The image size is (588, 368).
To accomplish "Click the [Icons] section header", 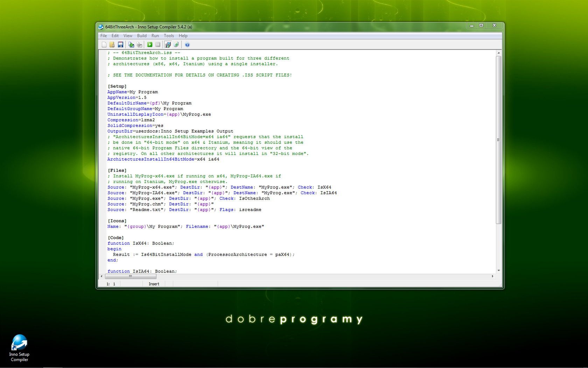I will point(117,221).
